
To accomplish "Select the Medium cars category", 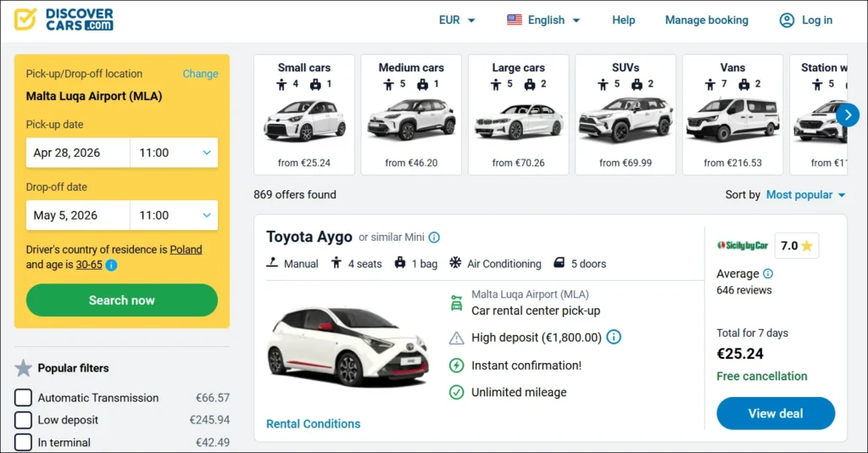I will [x=411, y=115].
